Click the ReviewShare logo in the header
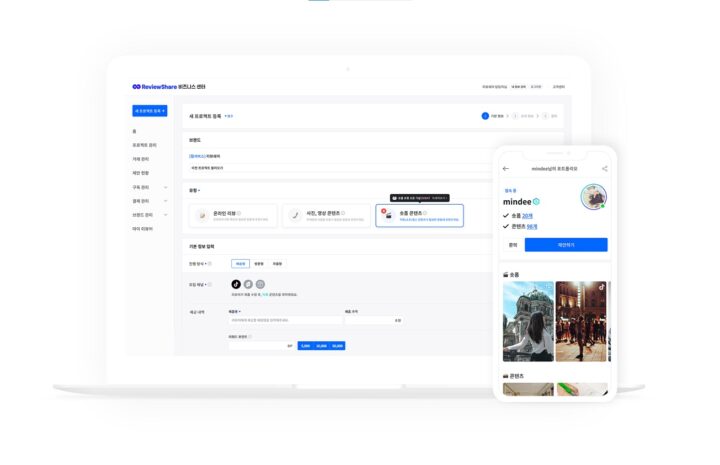 pos(155,87)
